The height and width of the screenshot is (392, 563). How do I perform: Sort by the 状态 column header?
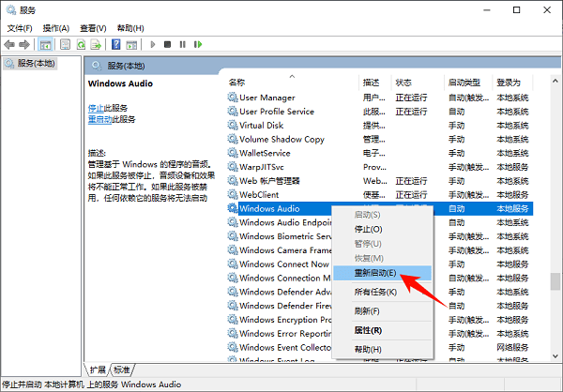pyautogui.click(x=418, y=83)
